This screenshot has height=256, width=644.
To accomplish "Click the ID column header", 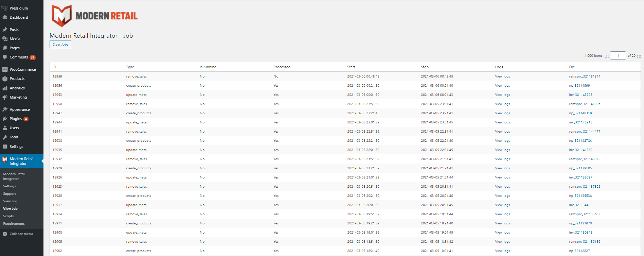I will point(54,67).
